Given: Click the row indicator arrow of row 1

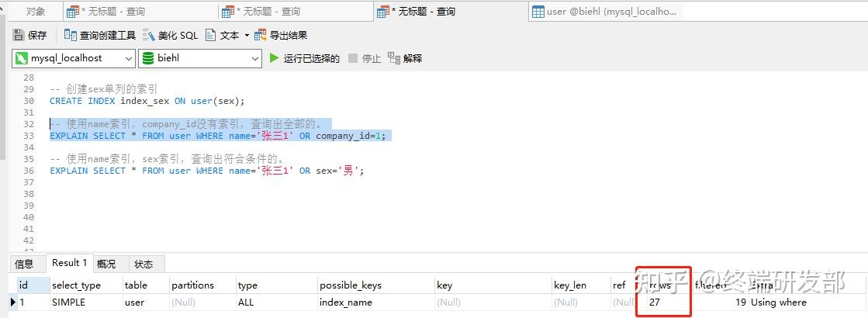Looking at the screenshot, I should tap(13, 302).
